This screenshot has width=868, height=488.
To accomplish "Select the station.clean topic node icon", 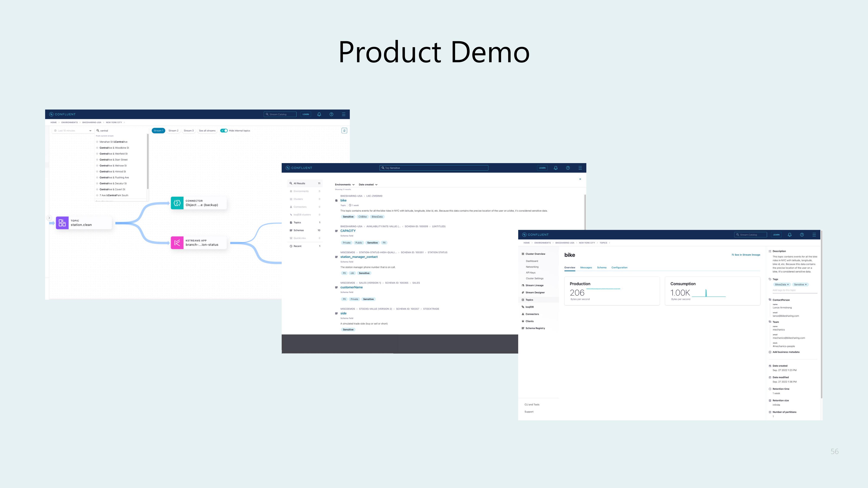I will (62, 223).
